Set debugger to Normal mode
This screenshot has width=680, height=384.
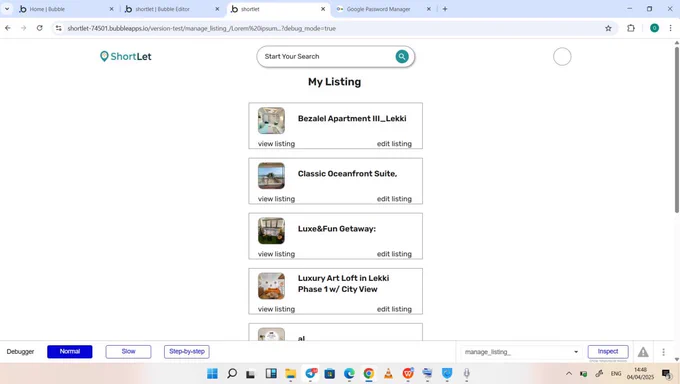pos(70,351)
